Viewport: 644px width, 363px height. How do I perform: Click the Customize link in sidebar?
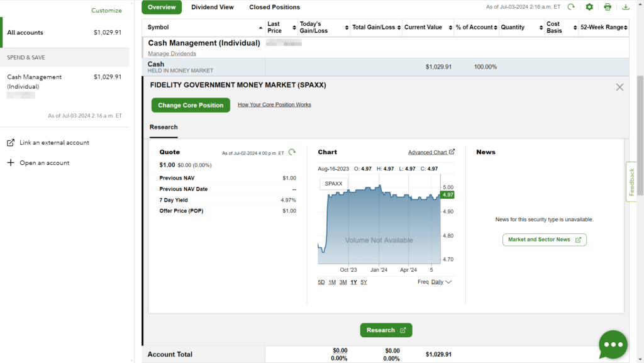coord(106,11)
